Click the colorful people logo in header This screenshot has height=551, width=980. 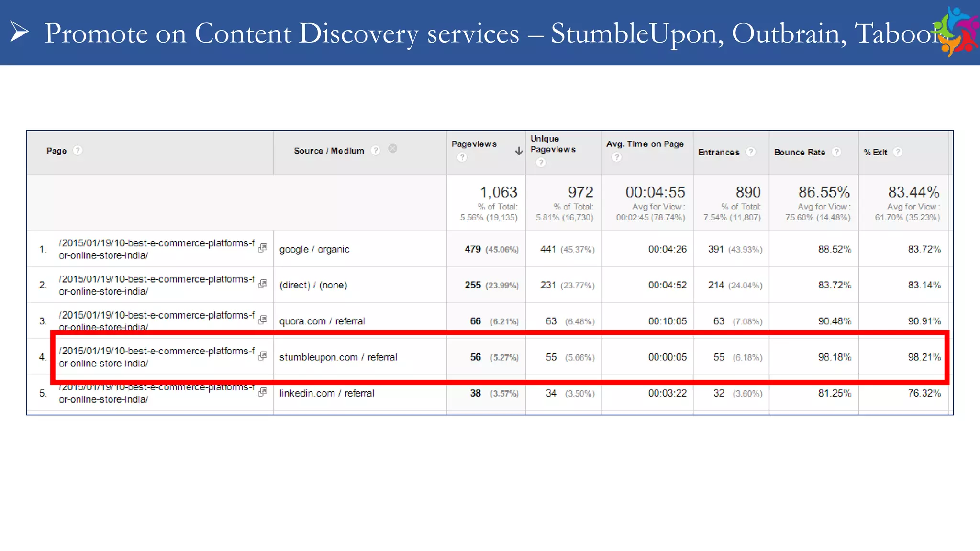coord(955,32)
